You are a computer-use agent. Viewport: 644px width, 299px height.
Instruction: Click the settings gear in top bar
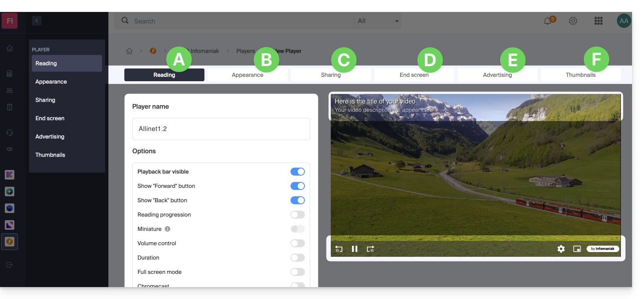pos(573,21)
